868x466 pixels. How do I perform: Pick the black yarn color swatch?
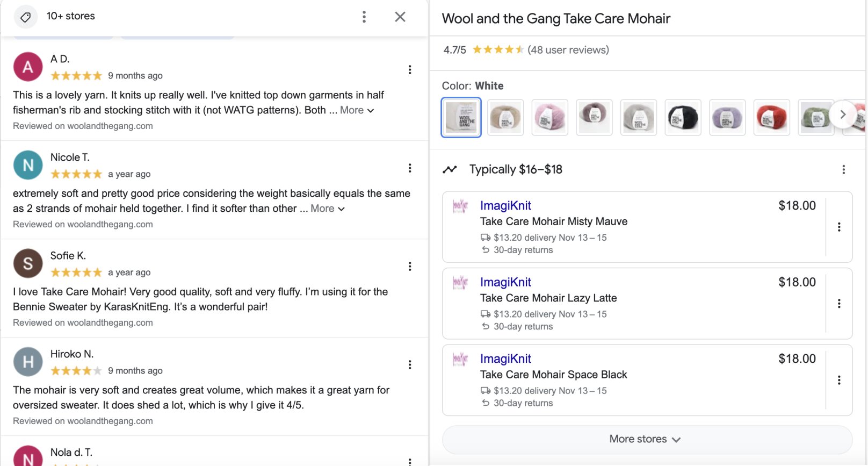click(683, 117)
